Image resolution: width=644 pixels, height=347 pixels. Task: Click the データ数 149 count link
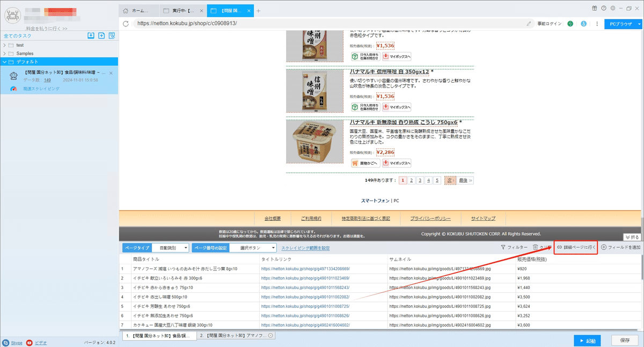point(47,80)
